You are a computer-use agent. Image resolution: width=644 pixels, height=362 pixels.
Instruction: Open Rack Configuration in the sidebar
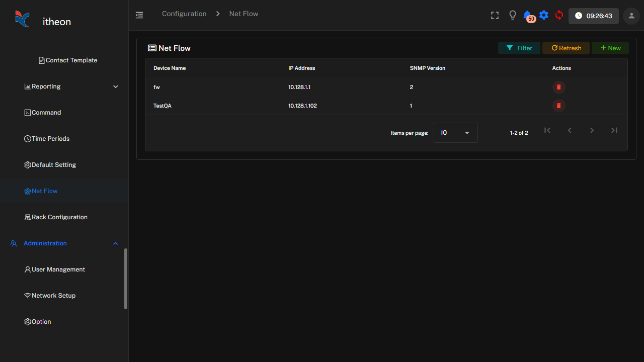(56, 217)
